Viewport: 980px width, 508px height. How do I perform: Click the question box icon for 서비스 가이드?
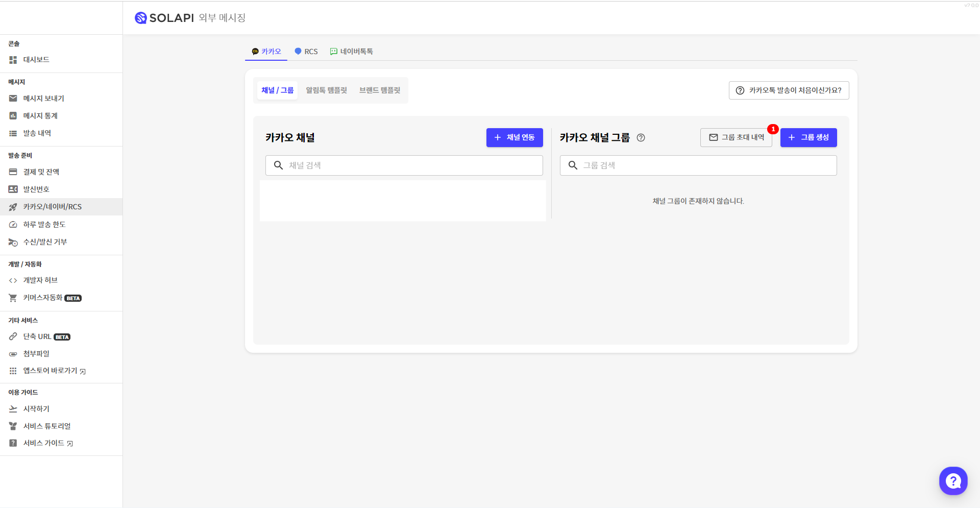tap(13, 443)
